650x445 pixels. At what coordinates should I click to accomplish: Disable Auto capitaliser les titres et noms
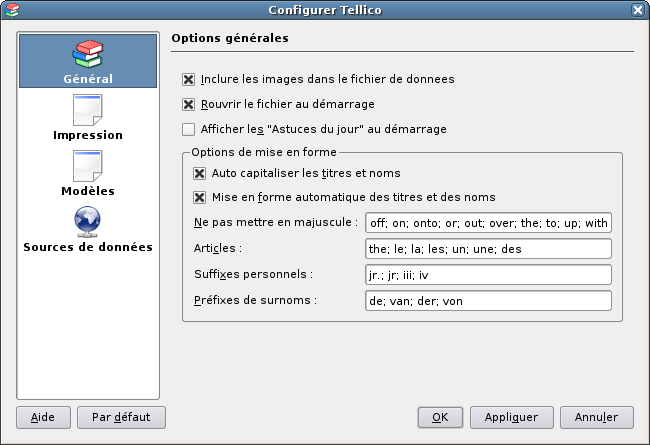[x=199, y=173]
